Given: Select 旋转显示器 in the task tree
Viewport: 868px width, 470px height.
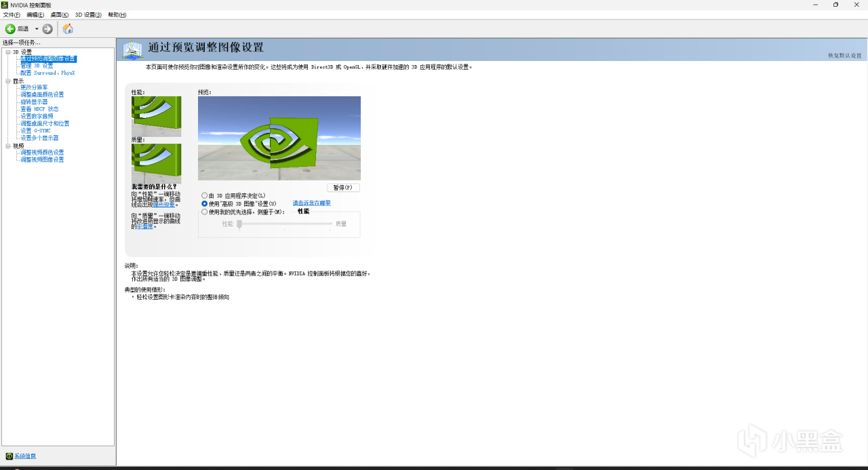Looking at the screenshot, I should pos(34,102).
